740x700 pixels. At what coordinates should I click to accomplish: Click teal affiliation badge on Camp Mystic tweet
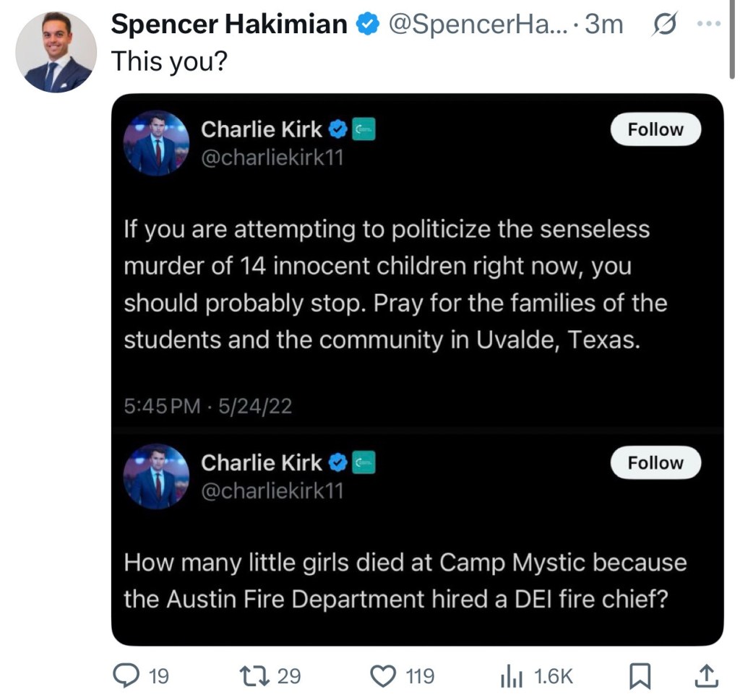pyautogui.click(x=363, y=462)
